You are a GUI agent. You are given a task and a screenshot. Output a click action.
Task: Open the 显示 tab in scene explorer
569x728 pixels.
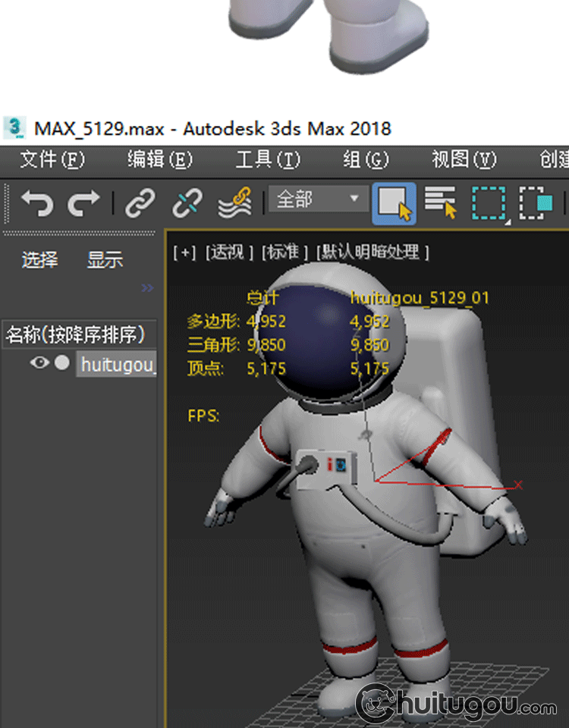pos(105,259)
